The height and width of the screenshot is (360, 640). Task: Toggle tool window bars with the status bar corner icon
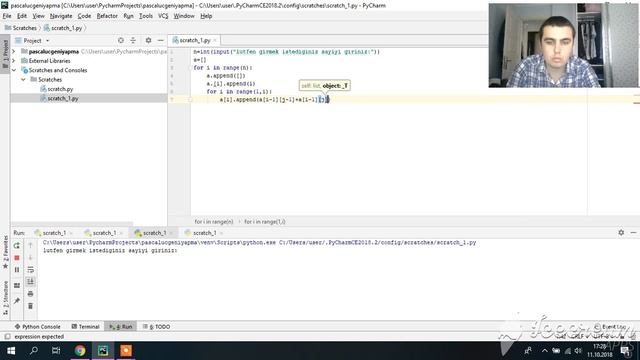pos(7,337)
